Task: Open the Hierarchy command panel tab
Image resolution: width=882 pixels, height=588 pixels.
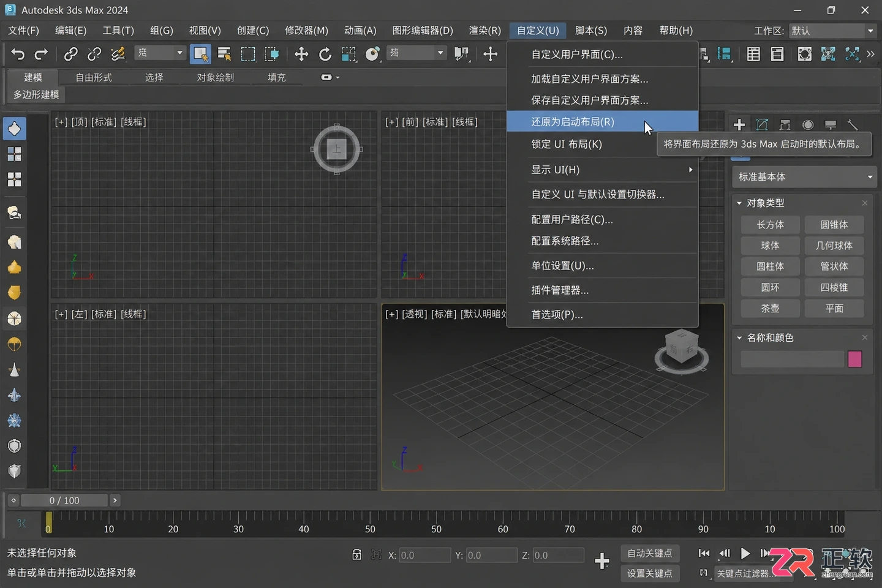Action: click(x=785, y=125)
